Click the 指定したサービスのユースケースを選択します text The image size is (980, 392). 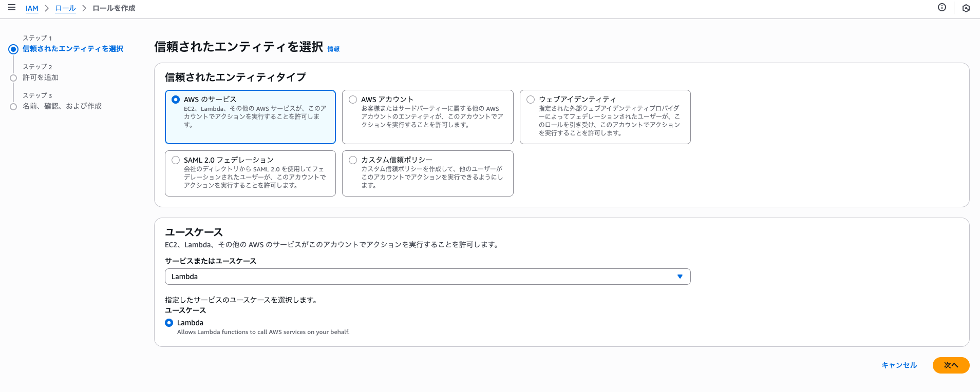[242, 300]
